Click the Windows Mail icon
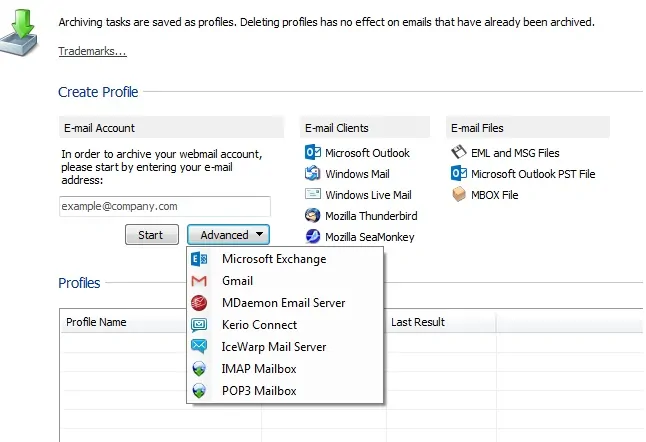The height and width of the screenshot is (442, 646). tap(313, 173)
